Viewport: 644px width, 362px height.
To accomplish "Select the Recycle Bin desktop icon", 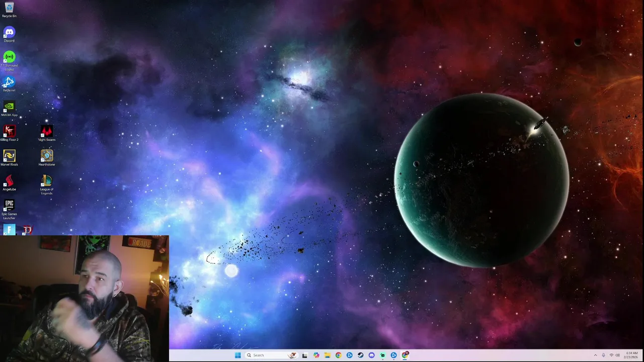I will (x=9, y=10).
